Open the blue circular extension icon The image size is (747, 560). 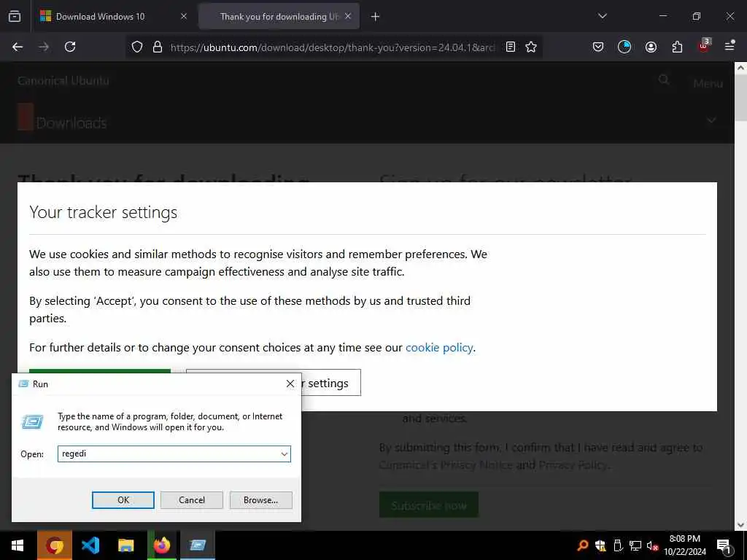[x=624, y=47]
